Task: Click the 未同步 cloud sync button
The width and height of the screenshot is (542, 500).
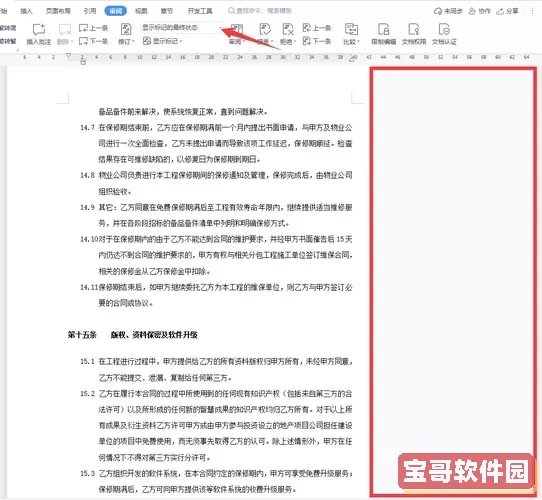Action: [x=448, y=11]
